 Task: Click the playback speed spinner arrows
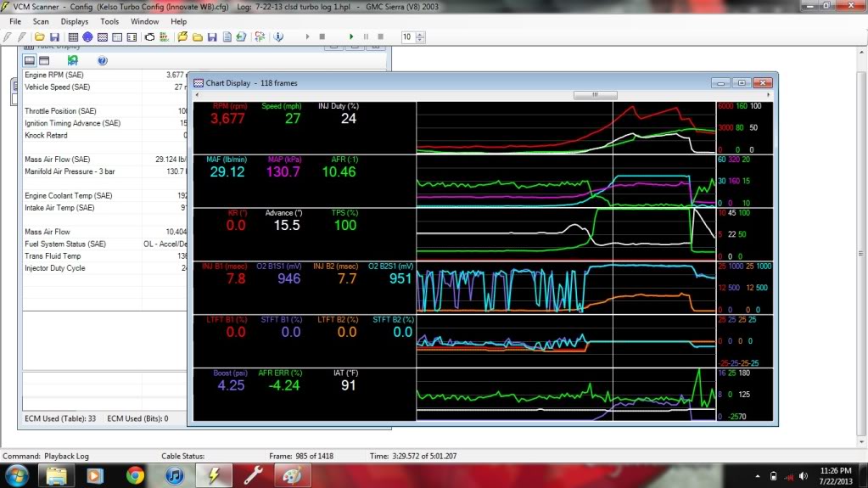pos(420,37)
